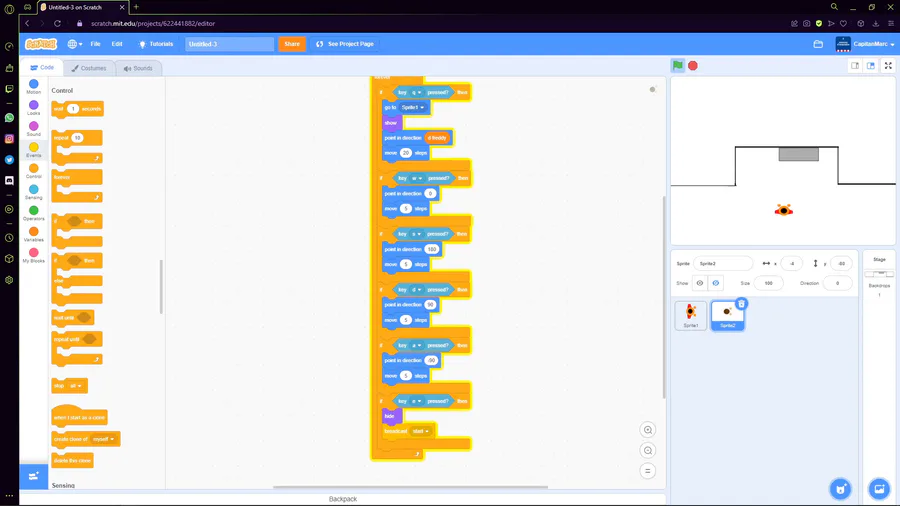This screenshot has width=900, height=506.
Task: Enter full screen stage mode
Action: 888,65
